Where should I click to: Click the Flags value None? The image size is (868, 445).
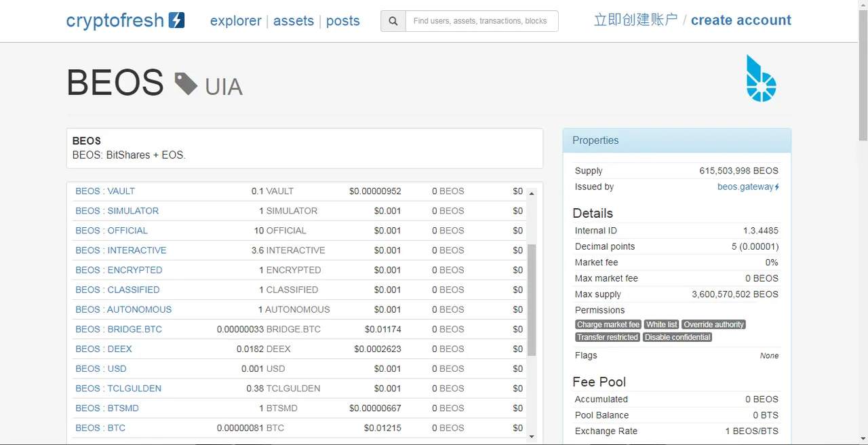[x=769, y=355]
